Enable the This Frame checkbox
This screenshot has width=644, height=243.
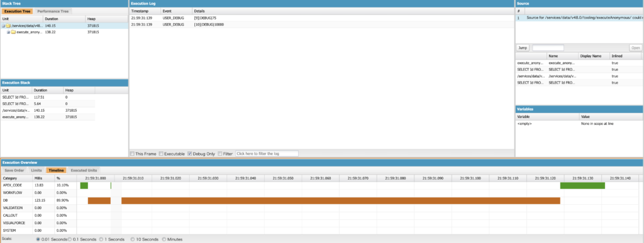pos(132,154)
